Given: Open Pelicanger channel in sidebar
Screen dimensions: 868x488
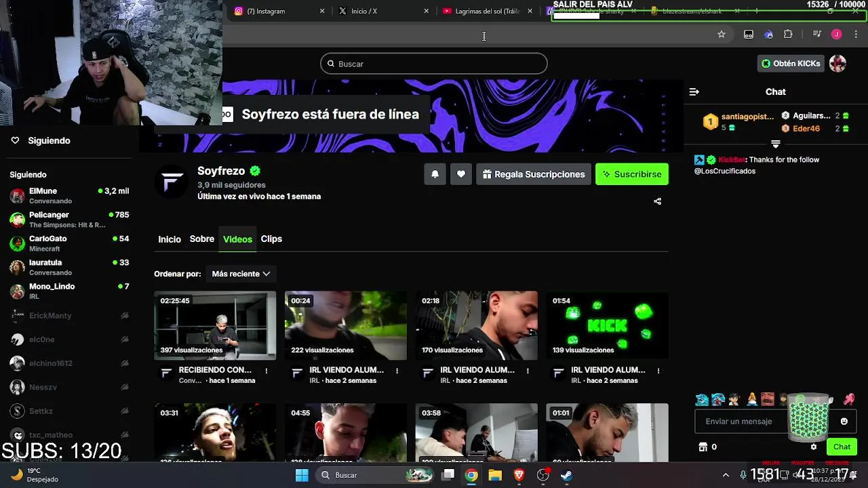Looking at the screenshot, I should click(69, 220).
